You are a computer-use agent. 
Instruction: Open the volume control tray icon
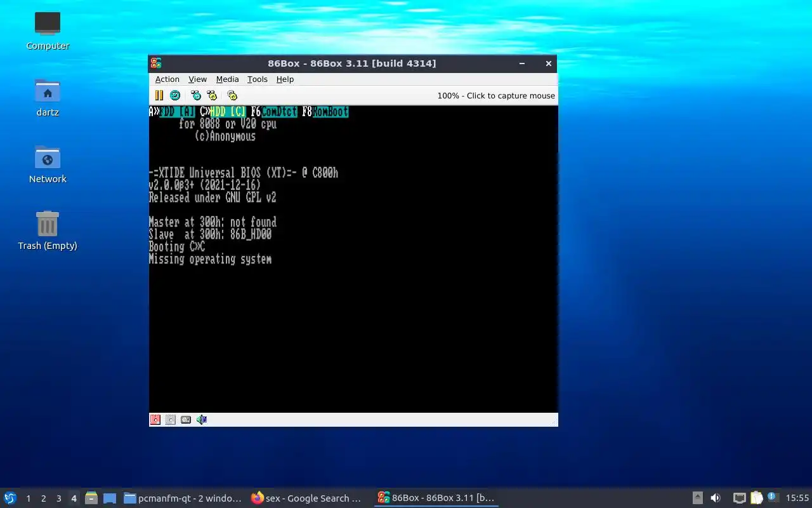click(x=716, y=498)
